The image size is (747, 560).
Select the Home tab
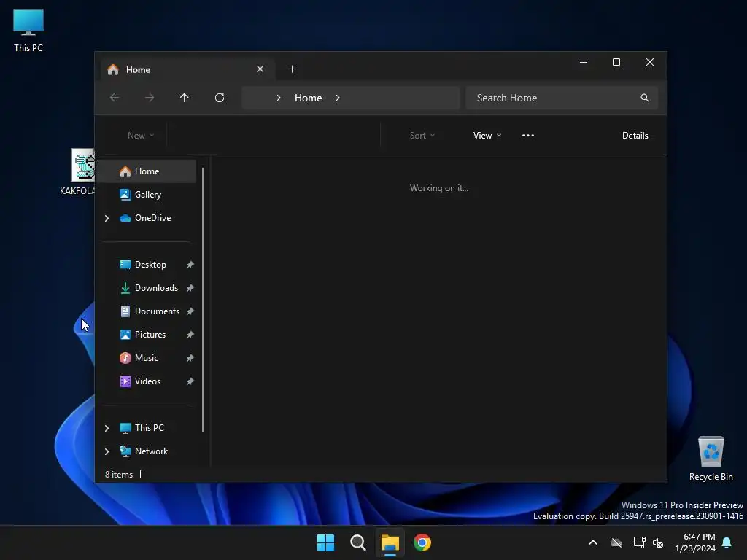(189, 69)
